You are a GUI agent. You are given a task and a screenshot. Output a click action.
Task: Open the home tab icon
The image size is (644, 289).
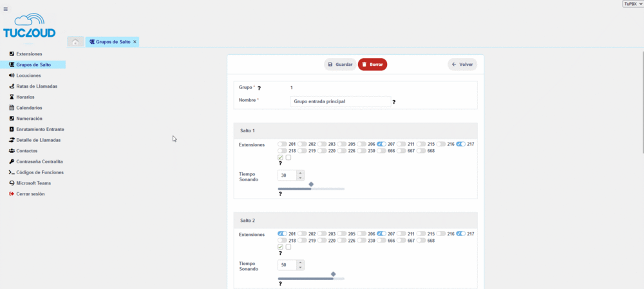coord(75,42)
